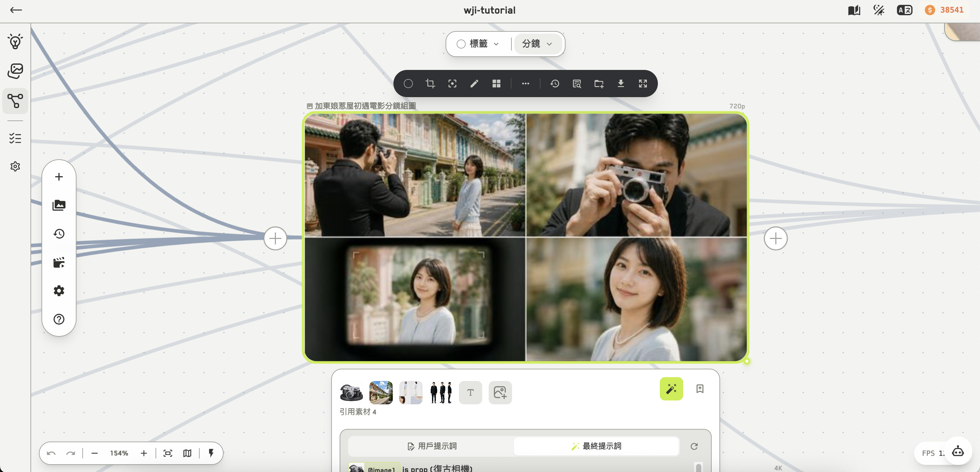Select the node workflow sidebar icon
This screenshot has height=472, width=980.
pos(15,101)
